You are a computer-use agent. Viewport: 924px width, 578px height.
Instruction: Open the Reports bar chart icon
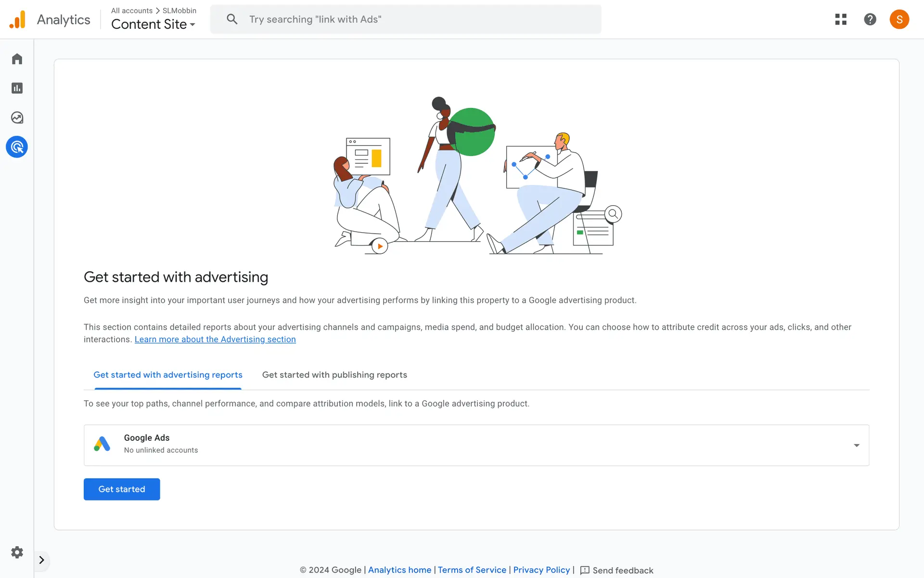[17, 88]
